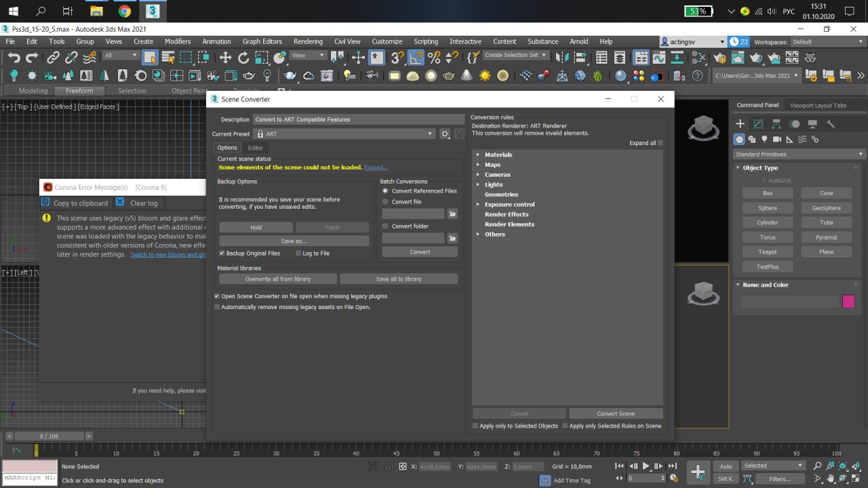Expand Lights conversion rules
Image resolution: width=868 pixels, height=488 pixels.
pos(478,184)
